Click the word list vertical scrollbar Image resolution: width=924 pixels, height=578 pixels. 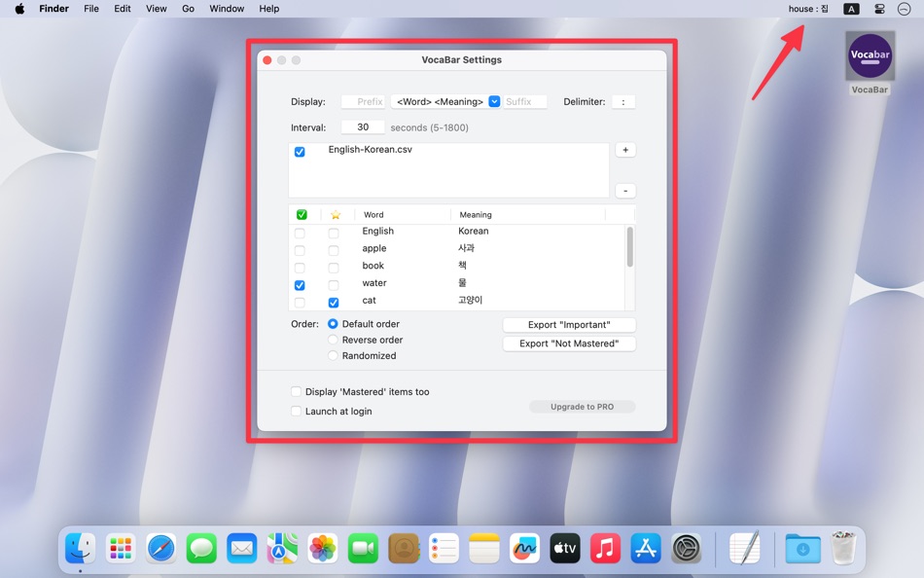click(x=630, y=247)
